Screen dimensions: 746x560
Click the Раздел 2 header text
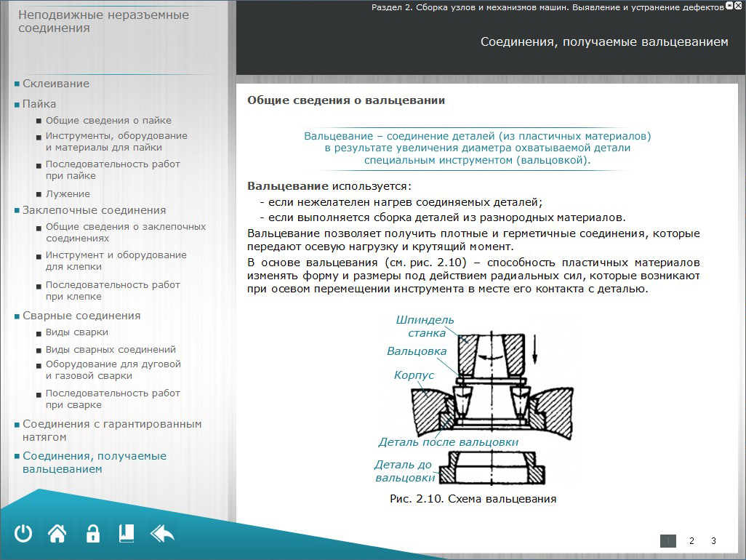548,7
